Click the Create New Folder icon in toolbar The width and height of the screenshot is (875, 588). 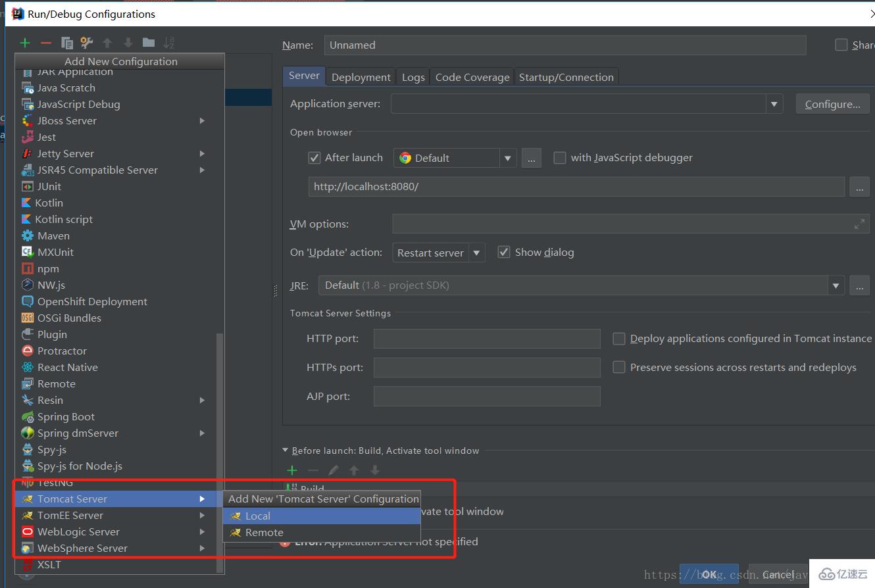[149, 43]
